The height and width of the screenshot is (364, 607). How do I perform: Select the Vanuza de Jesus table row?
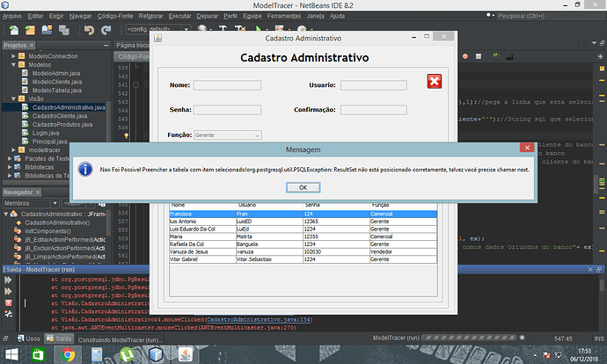[303, 251]
